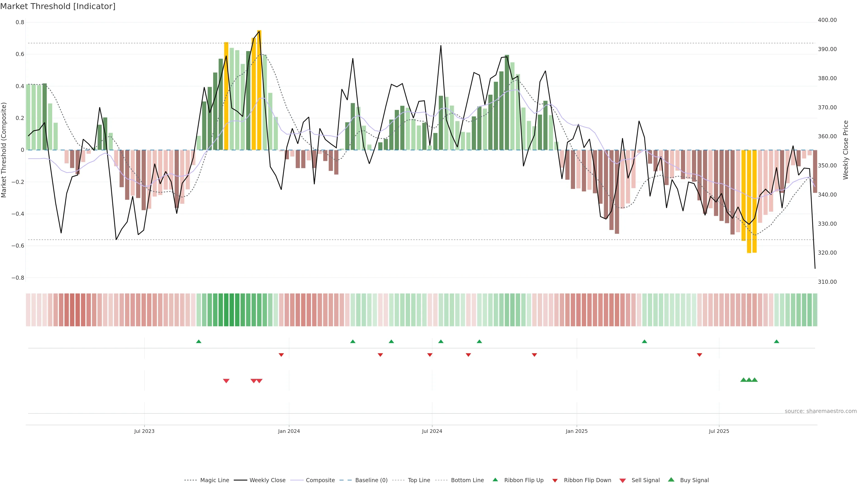Viewport: 868px width, 488px height.
Task: Click the Weekly Close Price axis title
Action: pyautogui.click(x=845, y=150)
